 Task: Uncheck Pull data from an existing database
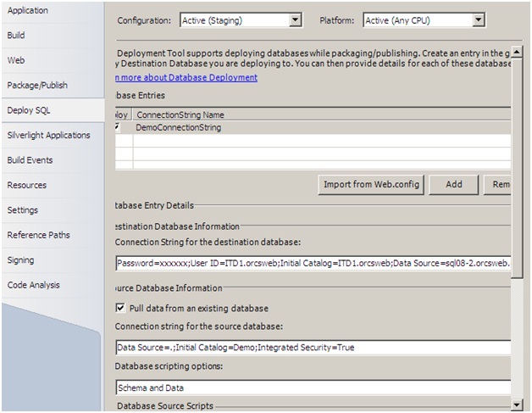[x=121, y=308]
